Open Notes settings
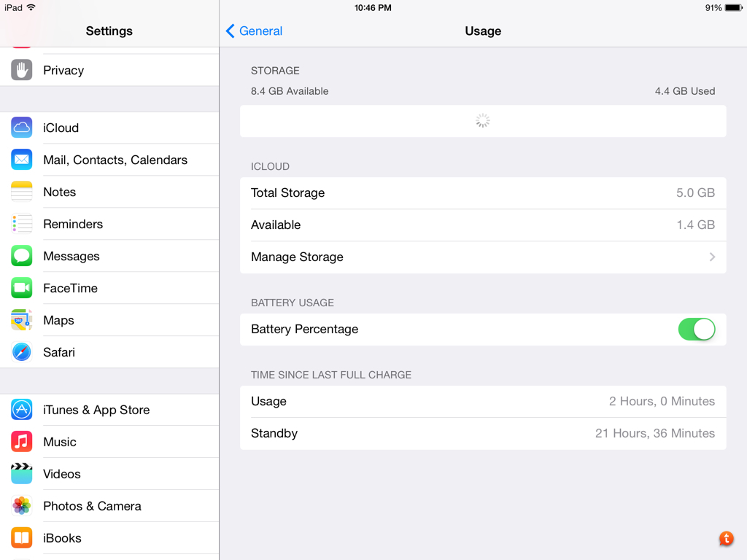 pyautogui.click(x=109, y=192)
